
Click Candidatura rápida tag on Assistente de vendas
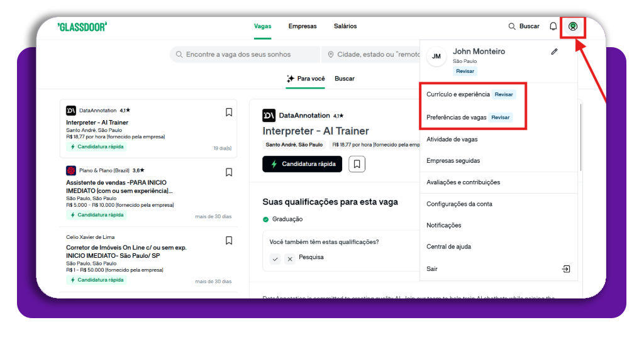click(97, 215)
